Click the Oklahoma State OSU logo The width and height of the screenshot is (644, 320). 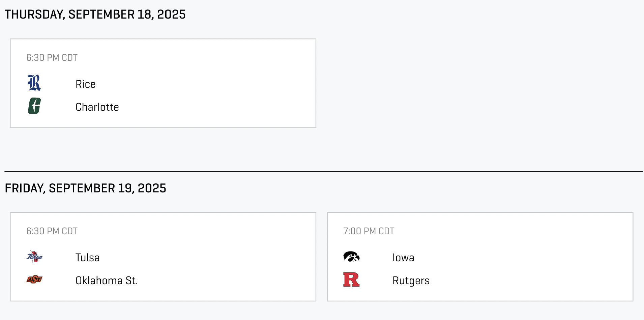pos(34,279)
